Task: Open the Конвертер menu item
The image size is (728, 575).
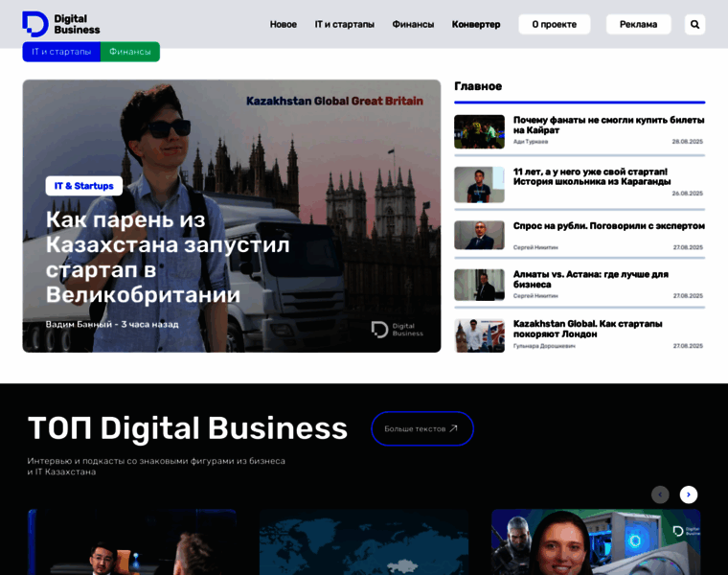Action: click(x=476, y=24)
